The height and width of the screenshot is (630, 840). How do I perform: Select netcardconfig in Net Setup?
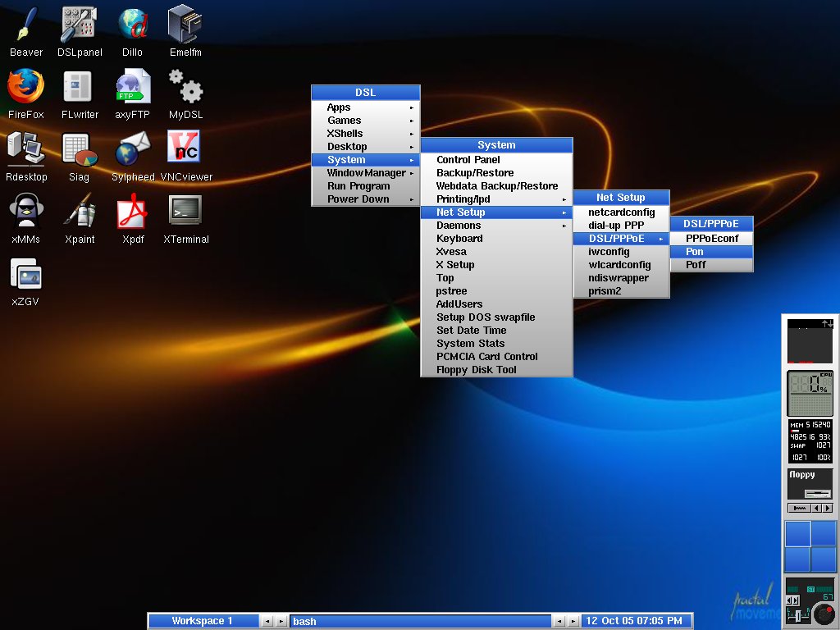point(622,212)
